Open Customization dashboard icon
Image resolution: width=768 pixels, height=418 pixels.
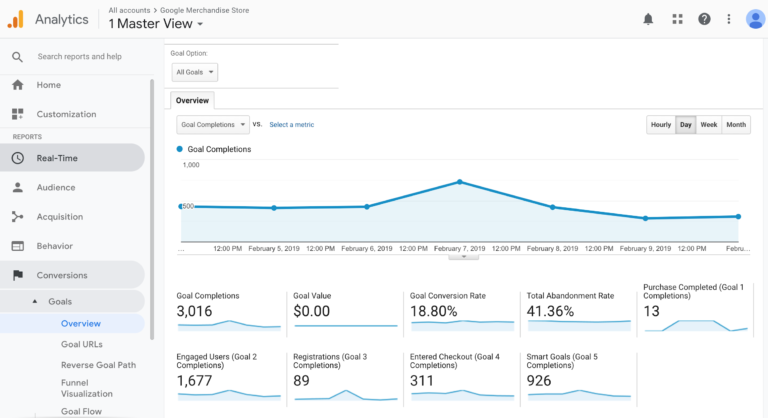point(17,114)
